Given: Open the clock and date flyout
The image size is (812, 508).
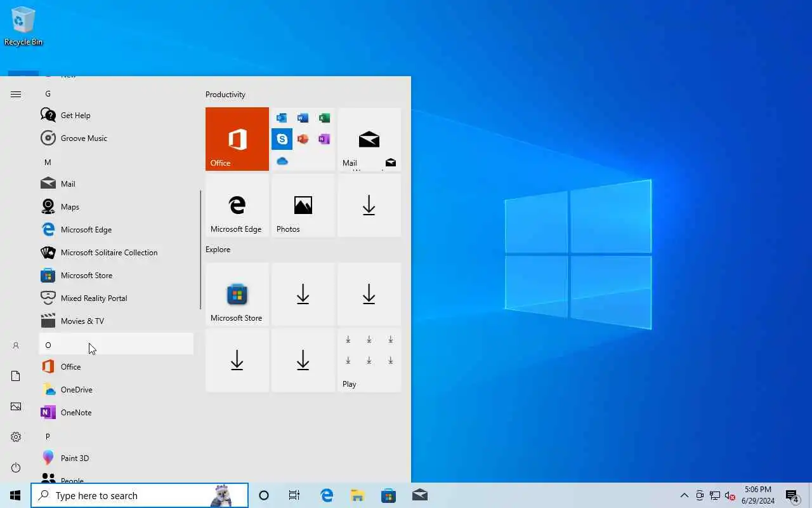Looking at the screenshot, I should 758,495.
